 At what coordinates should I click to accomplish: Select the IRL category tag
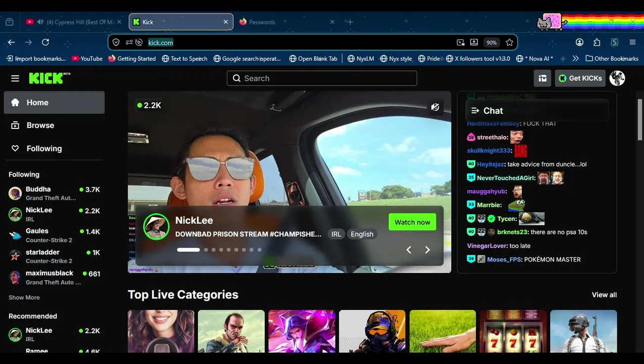pos(336,234)
